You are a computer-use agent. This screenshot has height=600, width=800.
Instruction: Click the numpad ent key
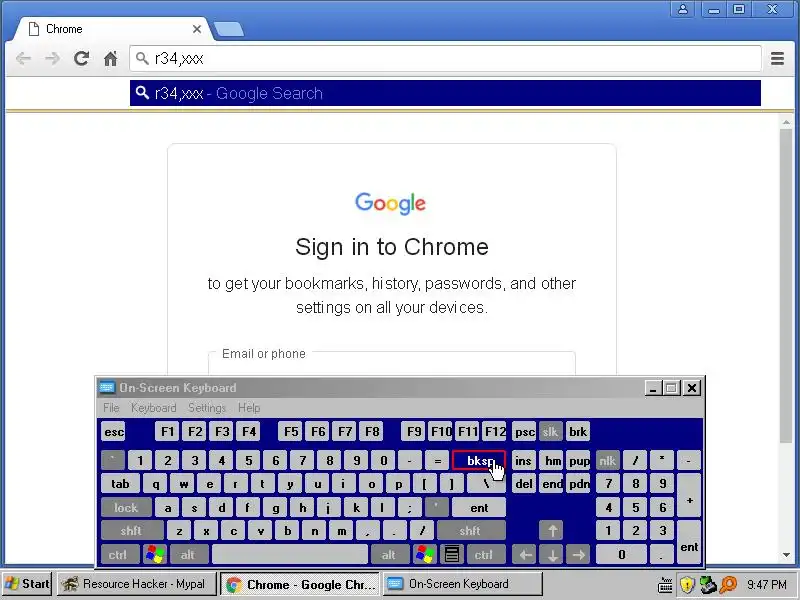689,542
